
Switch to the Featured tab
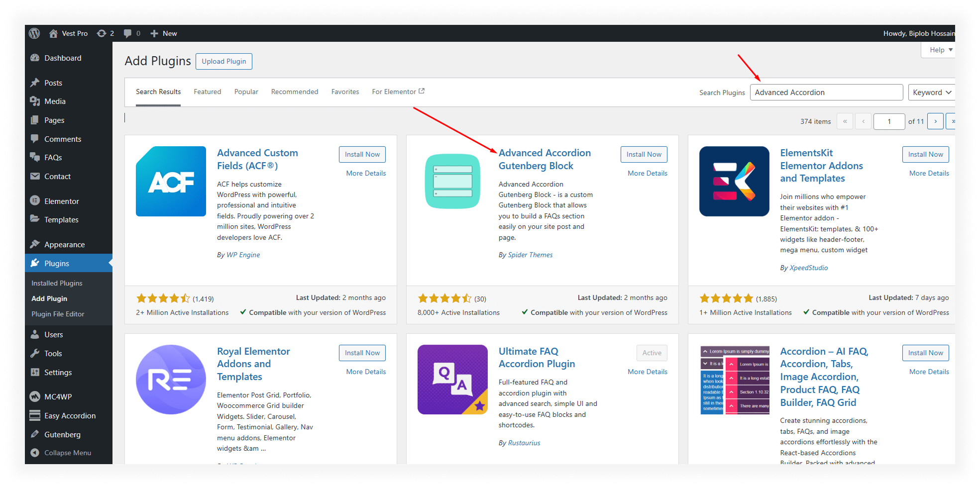[x=208, y=92]
